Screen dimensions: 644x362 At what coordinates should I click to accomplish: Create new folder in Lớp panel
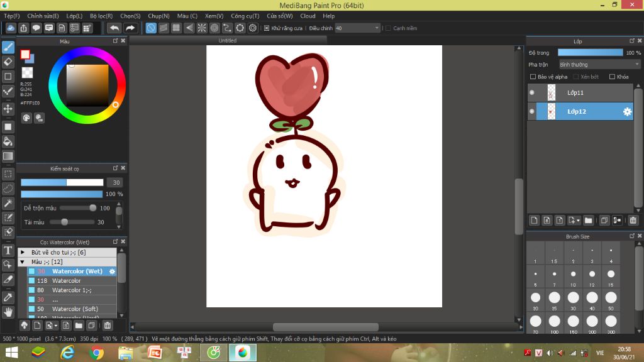[x=588, y=221]
